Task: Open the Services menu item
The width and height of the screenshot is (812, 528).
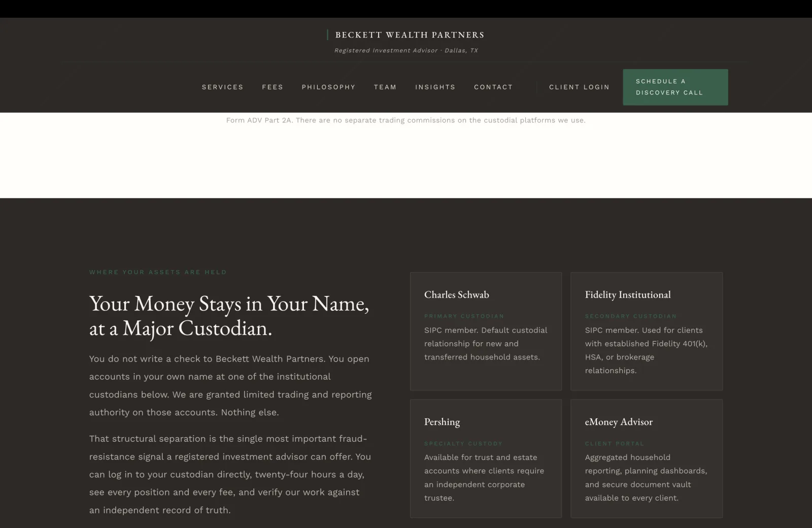Action: pos(222,87)
